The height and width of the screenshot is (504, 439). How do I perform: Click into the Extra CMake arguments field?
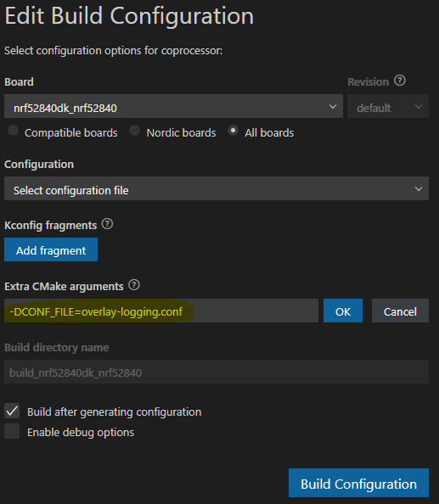coord(161,311)
